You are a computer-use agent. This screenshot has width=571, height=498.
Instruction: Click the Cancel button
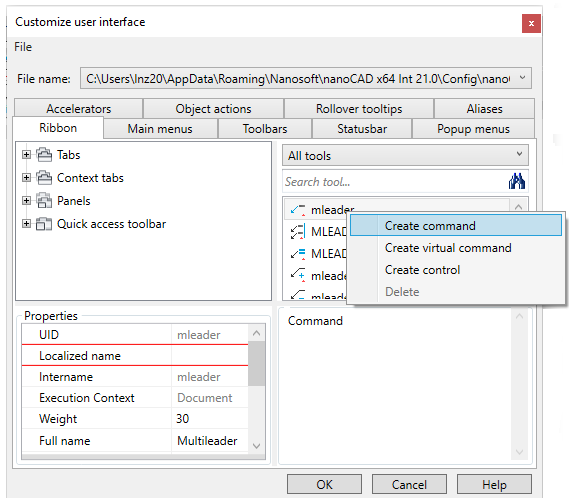(409, 484)
